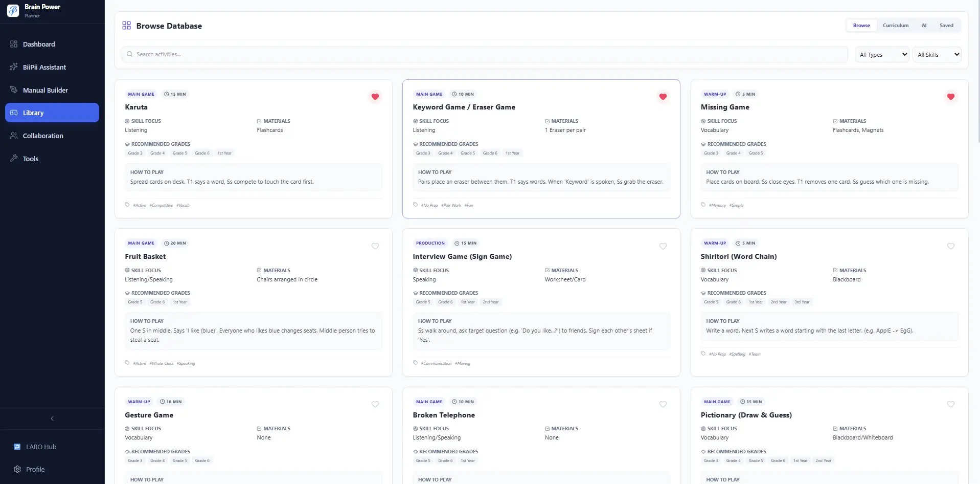Unfavorite Missing Game heart
Screen dimensions: 980x484
pyautogui.click(x=951, y=97)
